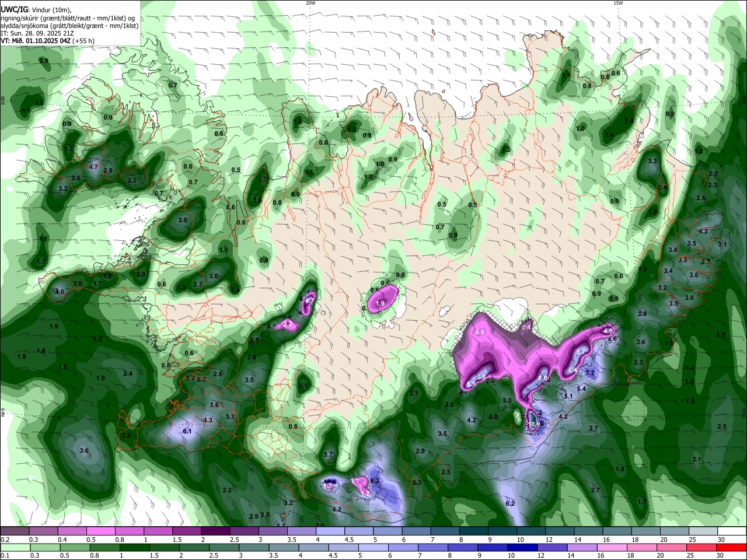Select the darkest purple 2–2.5 snow swatch

(215, 531)
